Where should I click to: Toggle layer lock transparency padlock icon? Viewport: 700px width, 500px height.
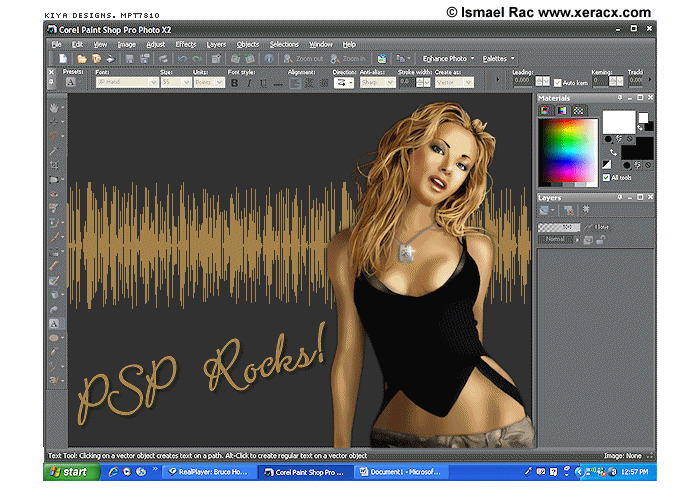pyautogui.click(x=601, y=240)
